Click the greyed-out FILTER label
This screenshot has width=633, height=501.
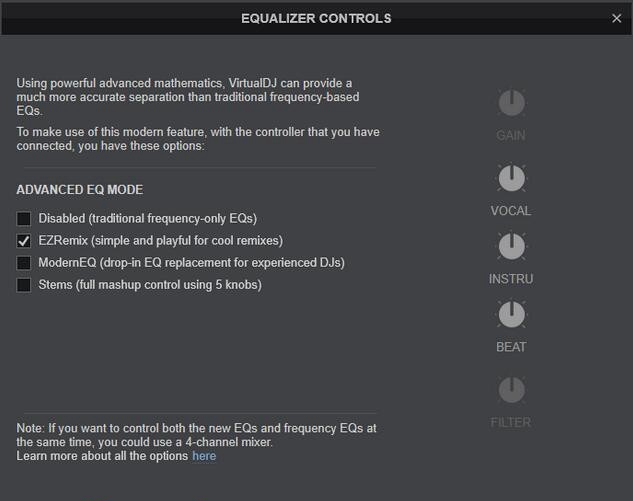(x=511, y=422)
